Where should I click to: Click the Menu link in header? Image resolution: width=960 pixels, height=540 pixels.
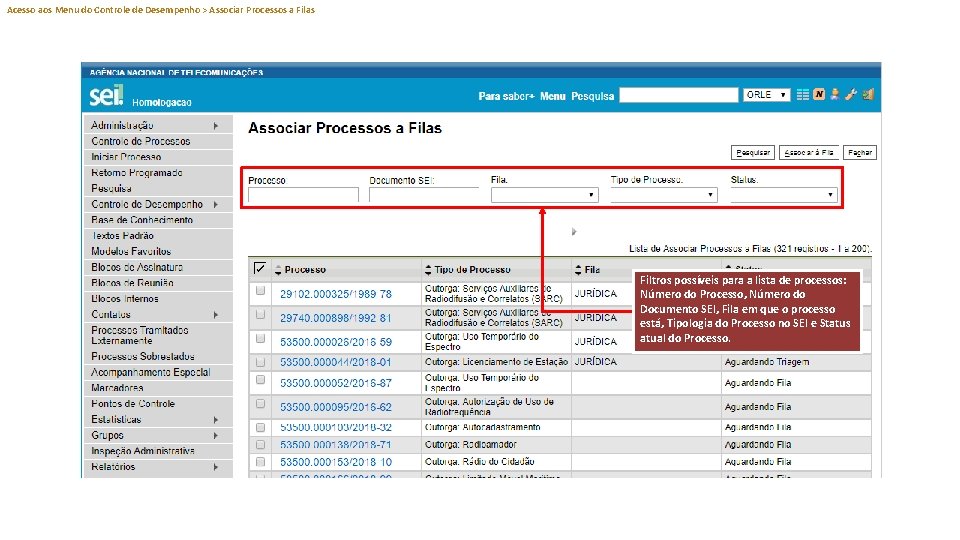[x=552, y=96]
